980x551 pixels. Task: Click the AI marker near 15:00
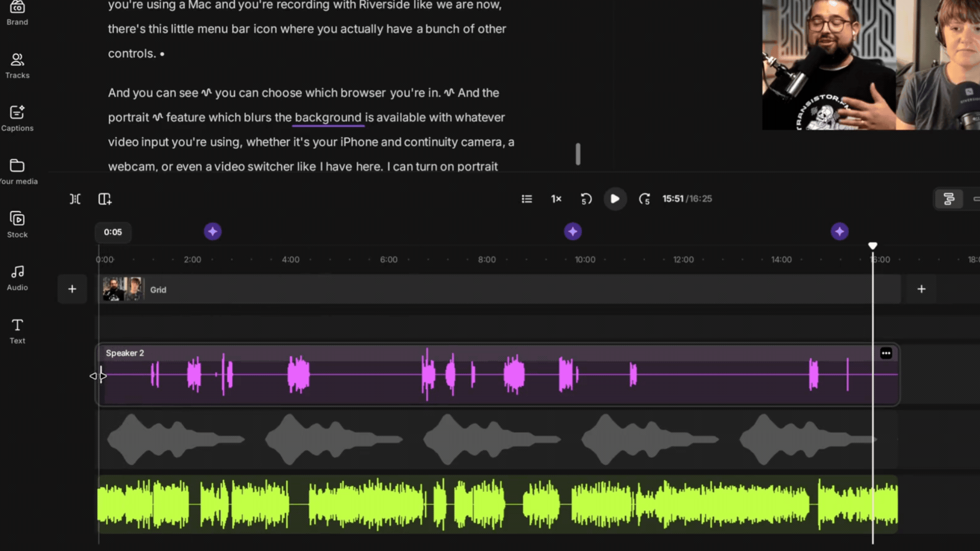point(840,232)
